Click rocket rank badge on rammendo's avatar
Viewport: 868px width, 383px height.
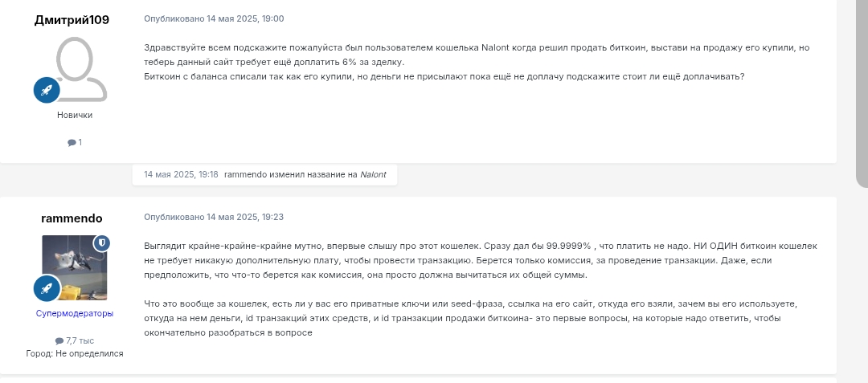point(47,288)
